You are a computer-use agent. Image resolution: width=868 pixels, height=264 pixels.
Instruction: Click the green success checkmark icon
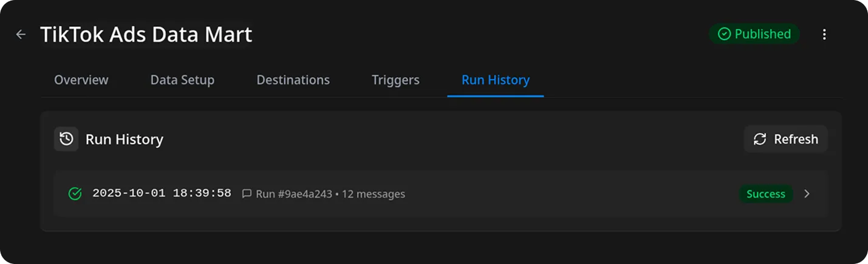click(x=75, y=194)
